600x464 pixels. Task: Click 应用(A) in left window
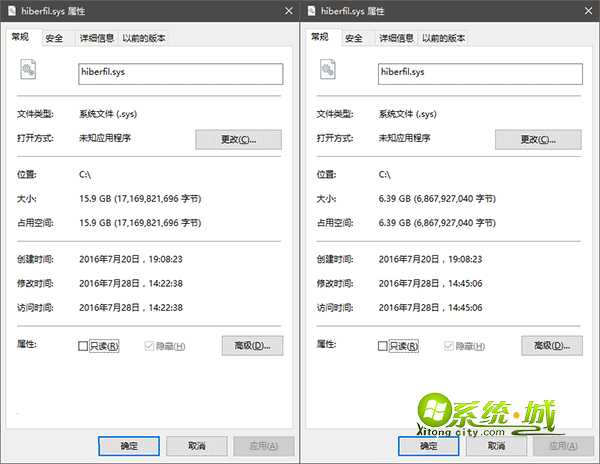264,446
